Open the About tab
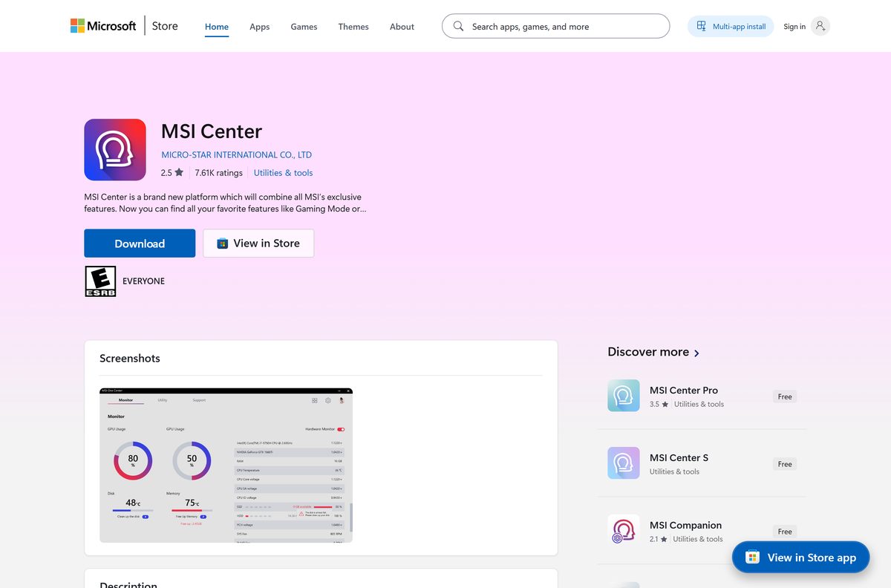Screen dimensions: 891x588 [x=402, y=27]
